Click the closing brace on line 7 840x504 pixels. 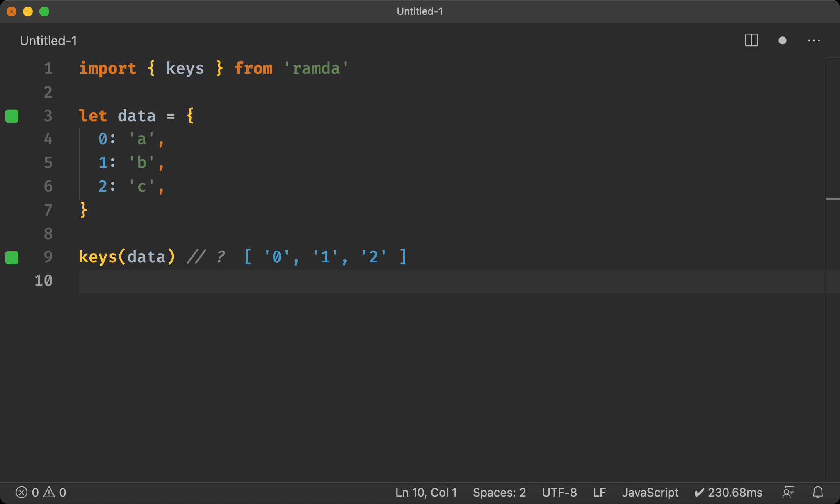click(84, 210)
